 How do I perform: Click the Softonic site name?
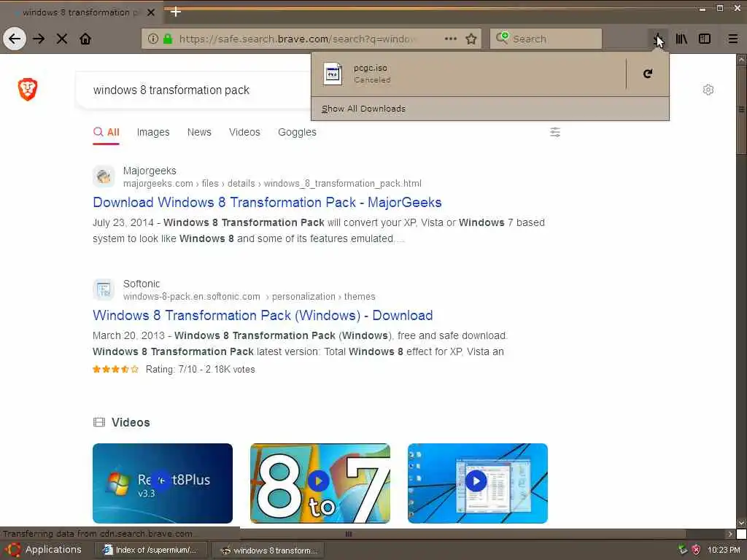point(142,284)
